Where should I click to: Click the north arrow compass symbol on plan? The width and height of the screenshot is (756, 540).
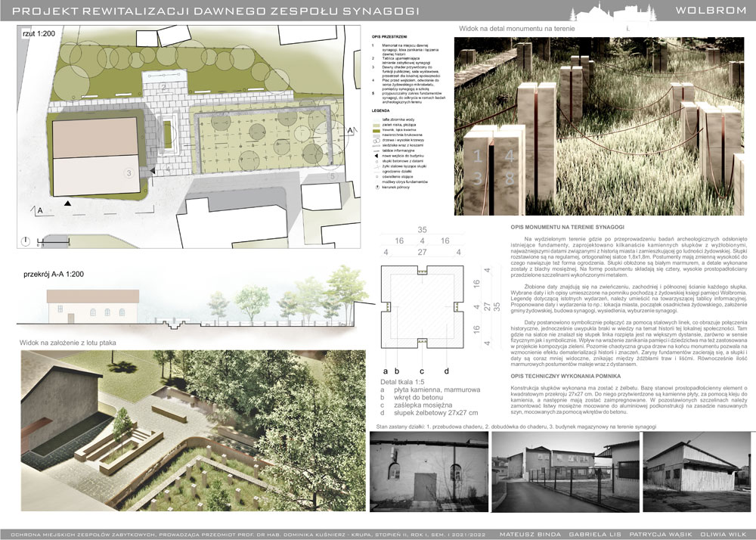(26, 241)
